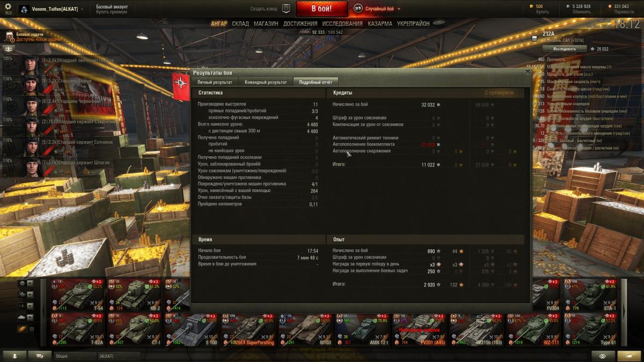Open the 'Боевые задачи' missions icon

10,36
